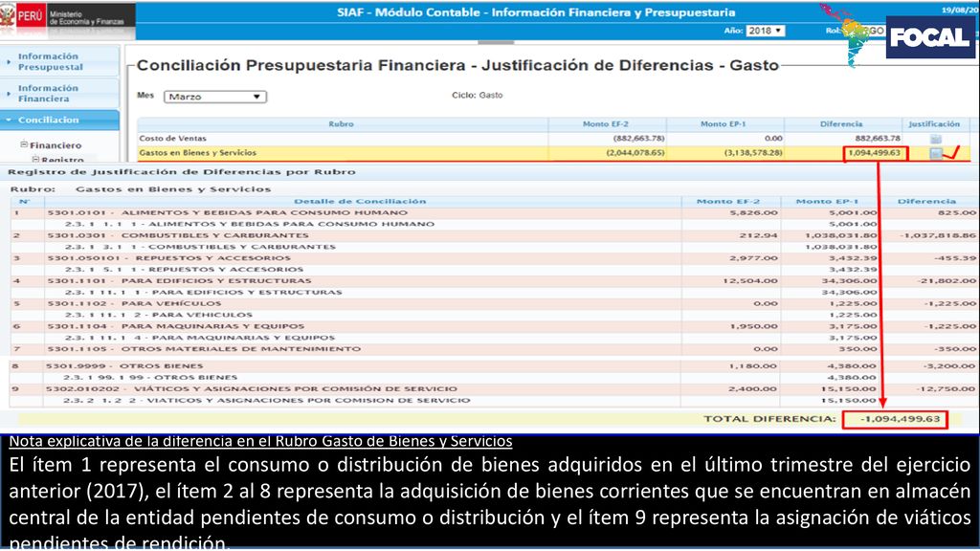The height and width of the screenshot is (551, 980).
Task: Click Monto EP-1 value (3,138,578.28)
Action: click(753, 152)
